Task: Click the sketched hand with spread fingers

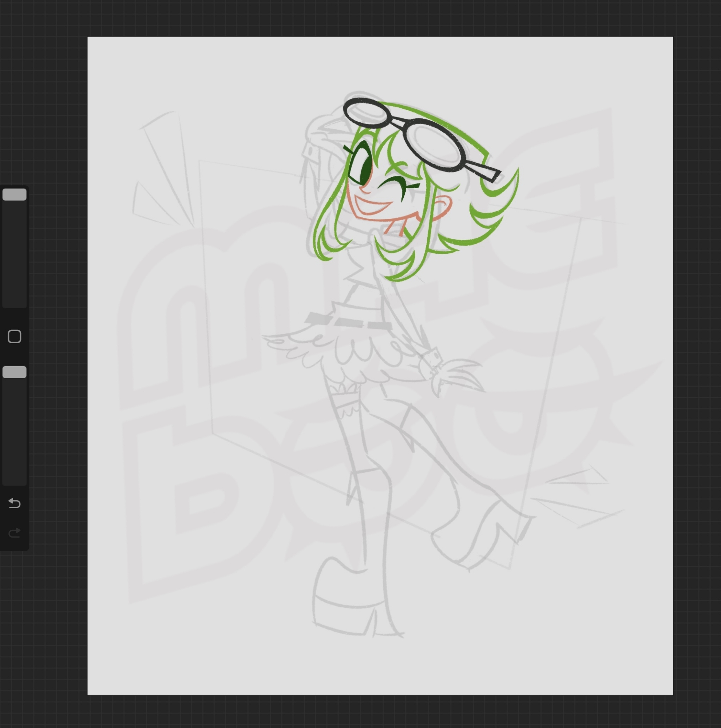Action: 458,375
